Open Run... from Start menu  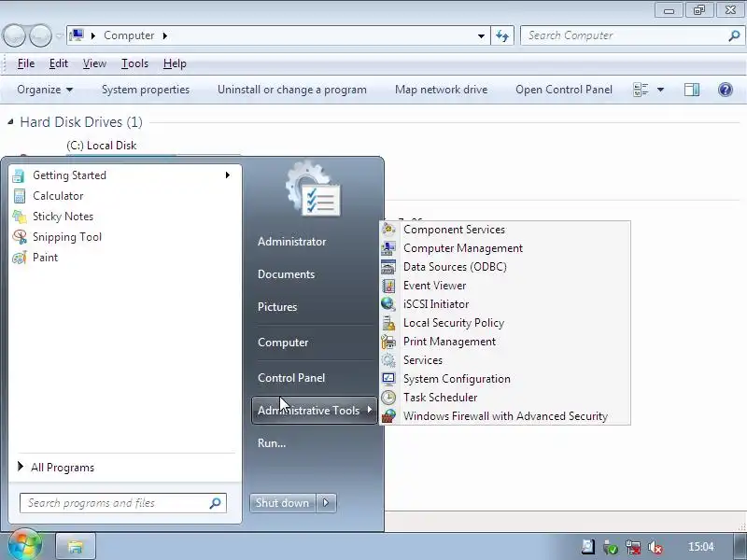pyautogui.click(x=272, y=443)
